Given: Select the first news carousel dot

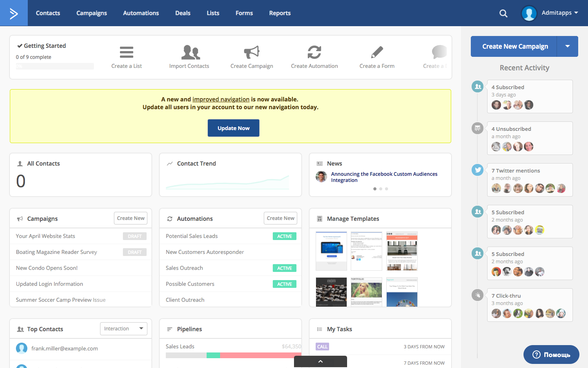Looking at the screenshot, I should 375,189.
